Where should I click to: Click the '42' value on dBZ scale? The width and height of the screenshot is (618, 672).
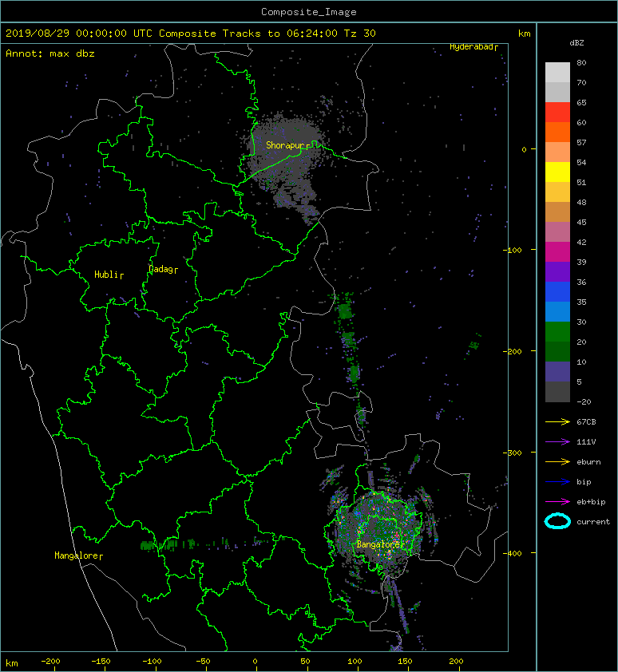click(581, 242)
